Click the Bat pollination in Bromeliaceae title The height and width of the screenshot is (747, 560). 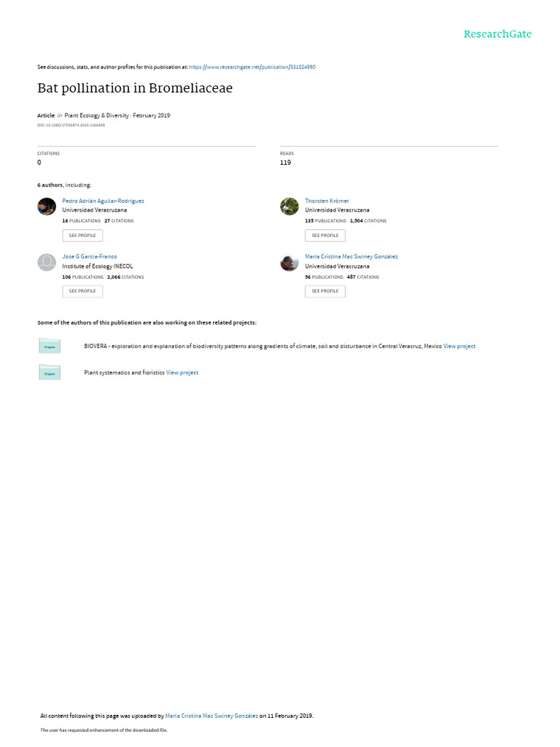pyautogui.click(x=135, y=88)
